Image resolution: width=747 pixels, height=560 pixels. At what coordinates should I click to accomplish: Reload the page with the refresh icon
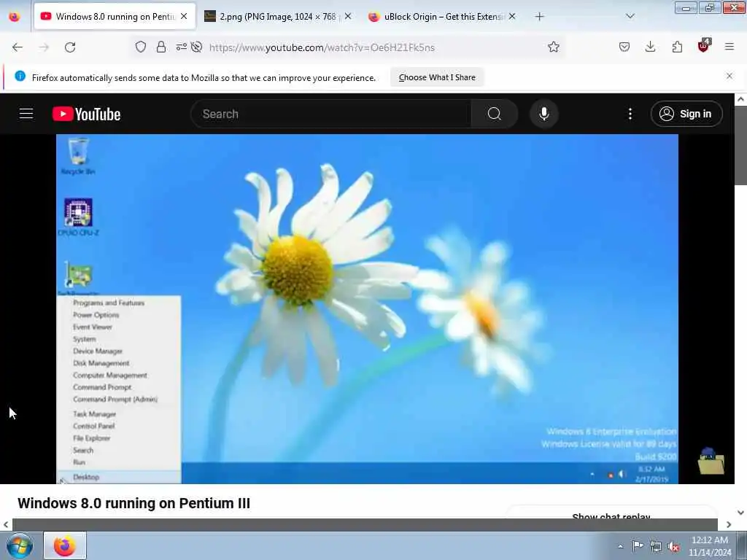click(70, 47)
